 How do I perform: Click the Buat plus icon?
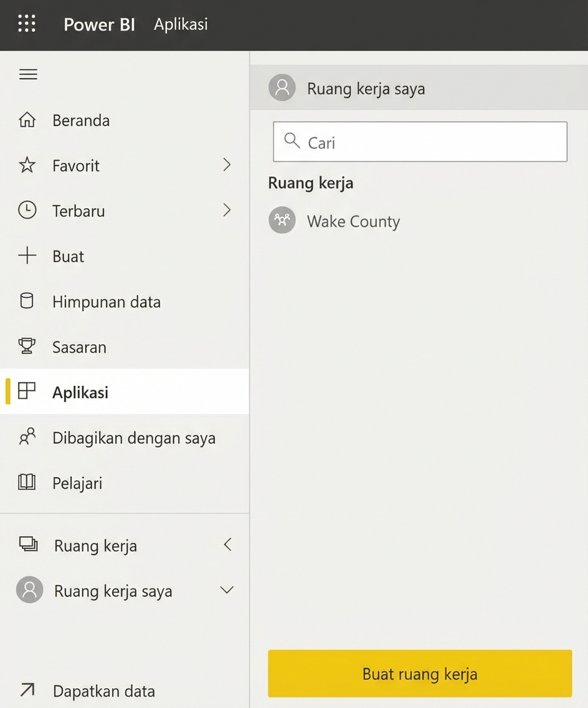point(27,256)
